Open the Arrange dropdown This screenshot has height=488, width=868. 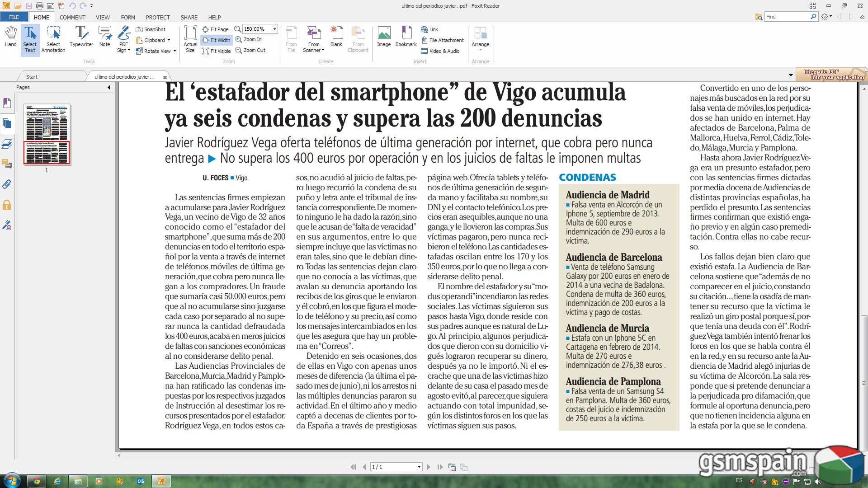pos(480,40)
